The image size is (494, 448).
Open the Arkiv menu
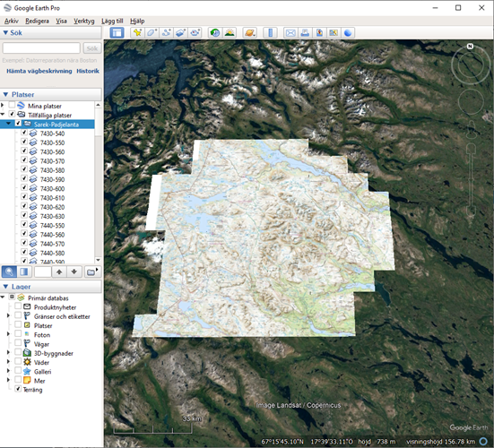[x=12, y=22]
